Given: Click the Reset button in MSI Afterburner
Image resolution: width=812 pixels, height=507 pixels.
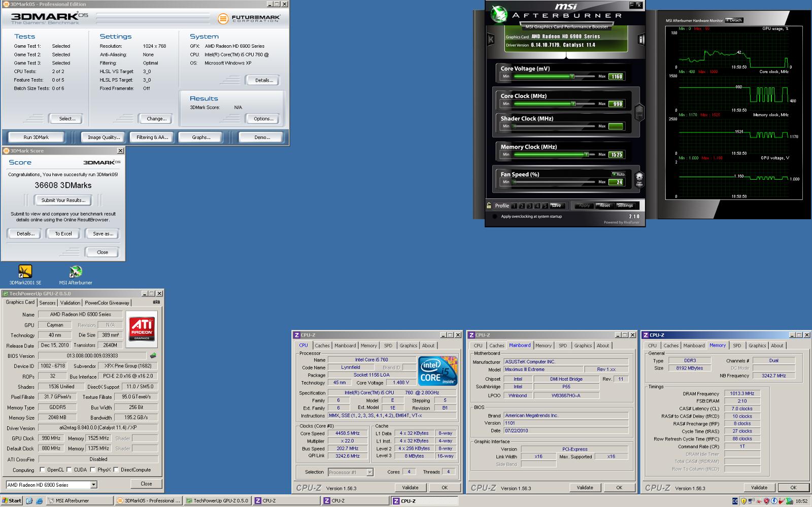Looking at the screenshot, I should (605, 206).
